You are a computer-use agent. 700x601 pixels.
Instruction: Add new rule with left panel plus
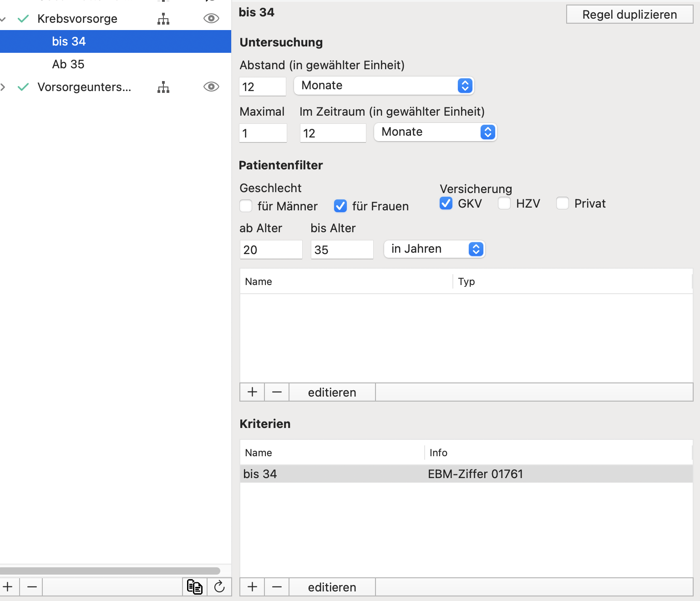point(8,587)
